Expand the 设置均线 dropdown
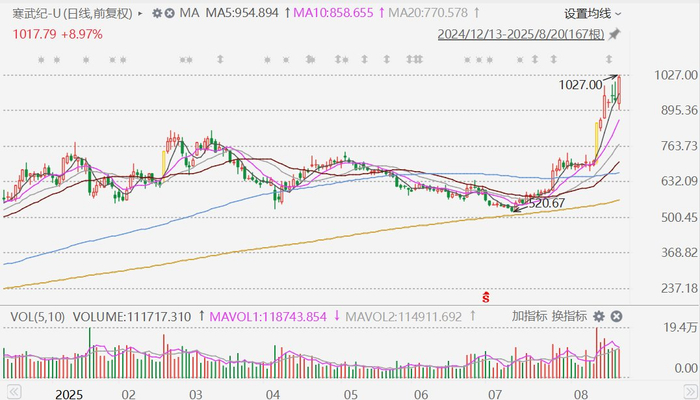Screen dimensions: 700x400 592,14
